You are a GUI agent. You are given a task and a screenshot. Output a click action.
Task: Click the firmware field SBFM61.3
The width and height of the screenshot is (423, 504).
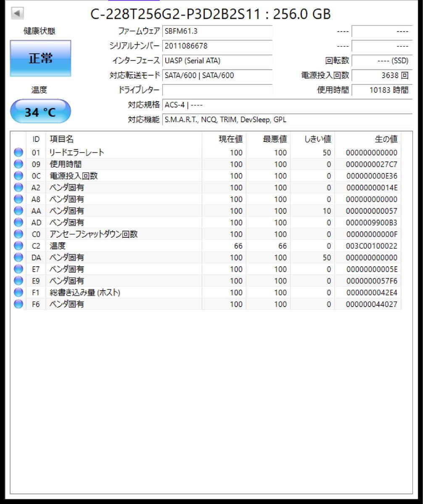(x=217, y=31)
